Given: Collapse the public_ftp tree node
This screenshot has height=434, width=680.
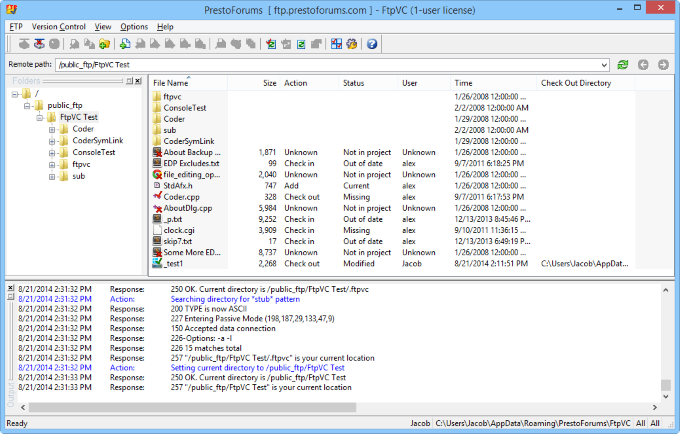Looking at the screenshot, I should pyautogui.click(x=27, y=105).
